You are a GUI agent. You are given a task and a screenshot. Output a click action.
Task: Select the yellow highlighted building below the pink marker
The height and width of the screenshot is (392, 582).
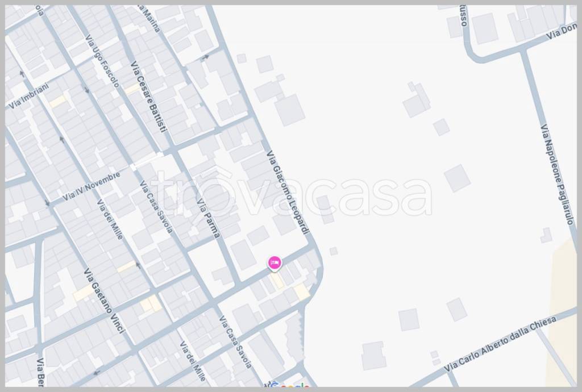coord(277,281)
